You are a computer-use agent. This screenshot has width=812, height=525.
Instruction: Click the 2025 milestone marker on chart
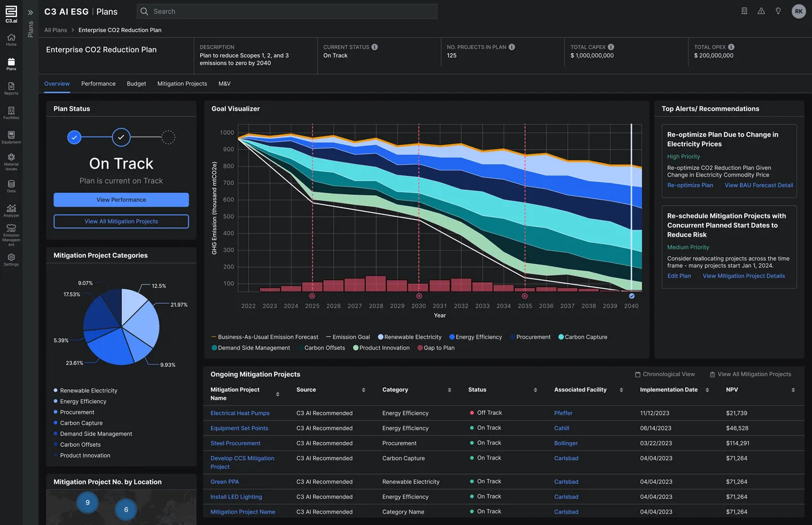click(312, 296)
